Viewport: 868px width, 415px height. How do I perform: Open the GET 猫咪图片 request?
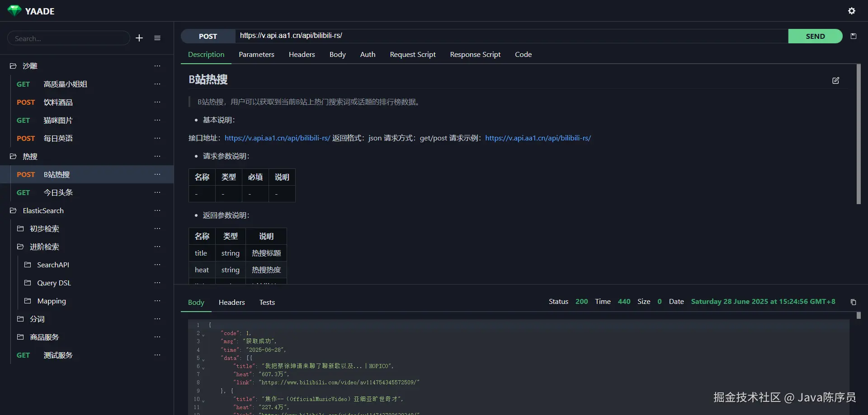(x=87, y=120)
